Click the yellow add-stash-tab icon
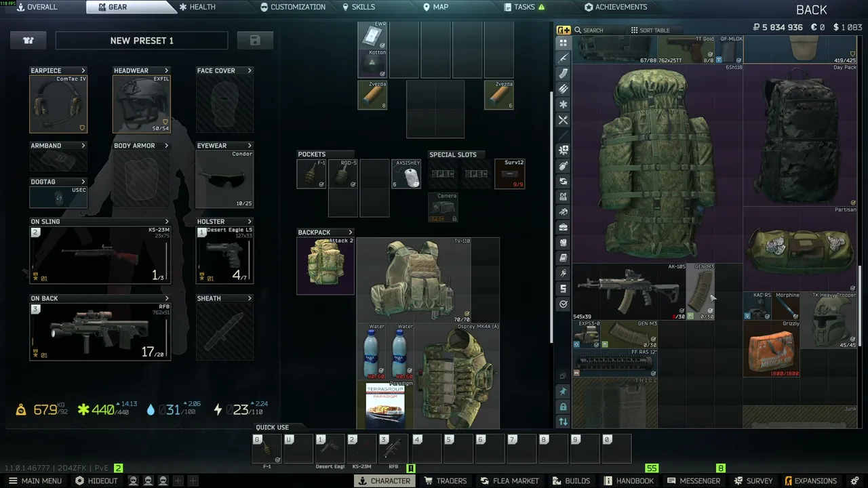 pyautogui.click(x=564, y=30)
